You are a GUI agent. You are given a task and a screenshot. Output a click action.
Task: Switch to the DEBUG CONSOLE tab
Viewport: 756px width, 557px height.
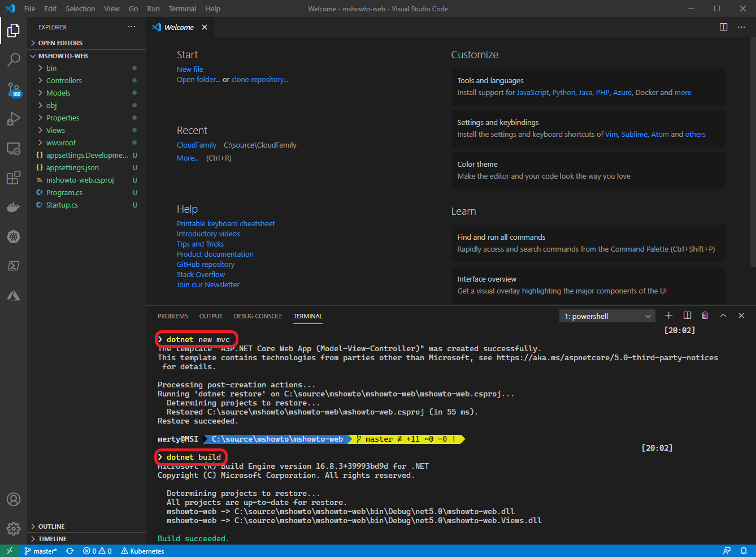pyautogui.click(x=258, y=316)
